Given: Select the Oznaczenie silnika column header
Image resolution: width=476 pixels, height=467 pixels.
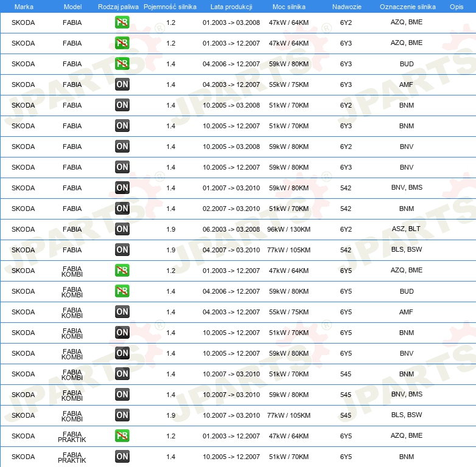Looking at the screenshot, I should (407, 7).
